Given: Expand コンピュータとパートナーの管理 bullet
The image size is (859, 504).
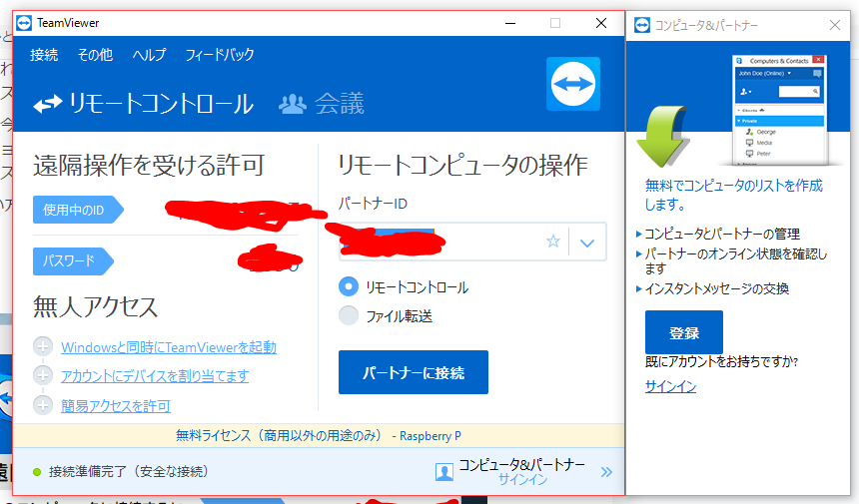Looking at the screenshot, I should pos(639,235).
